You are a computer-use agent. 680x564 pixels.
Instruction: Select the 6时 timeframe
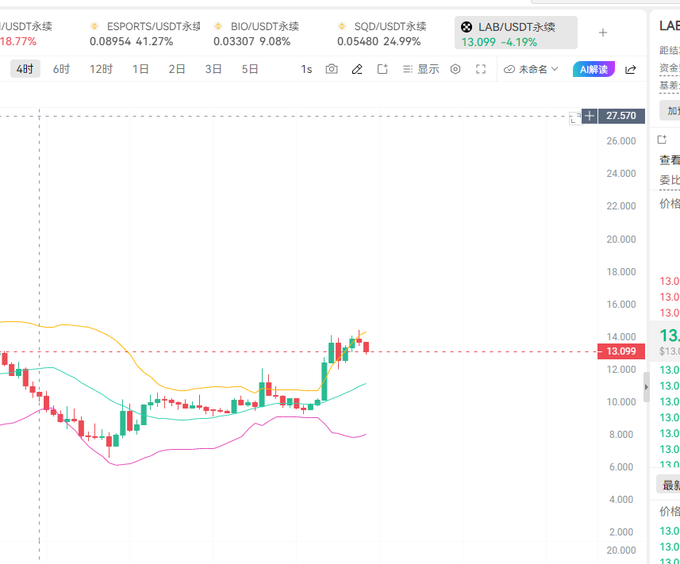[61, 69]
